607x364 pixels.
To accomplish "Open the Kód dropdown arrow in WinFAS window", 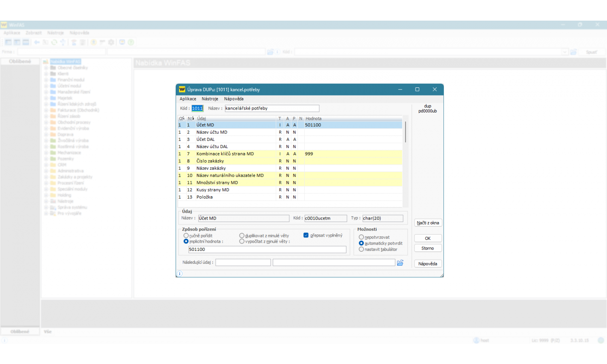I will [x=565, y=52].
